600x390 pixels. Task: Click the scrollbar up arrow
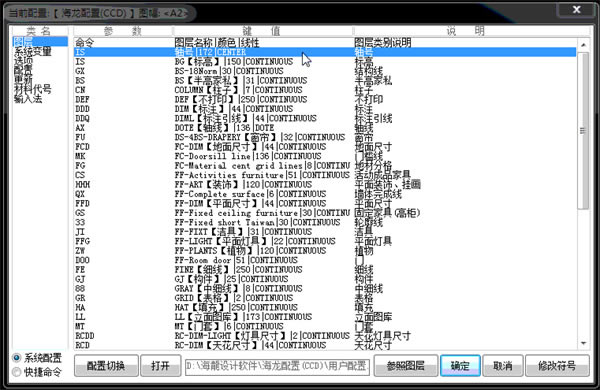tap(583, 45)
